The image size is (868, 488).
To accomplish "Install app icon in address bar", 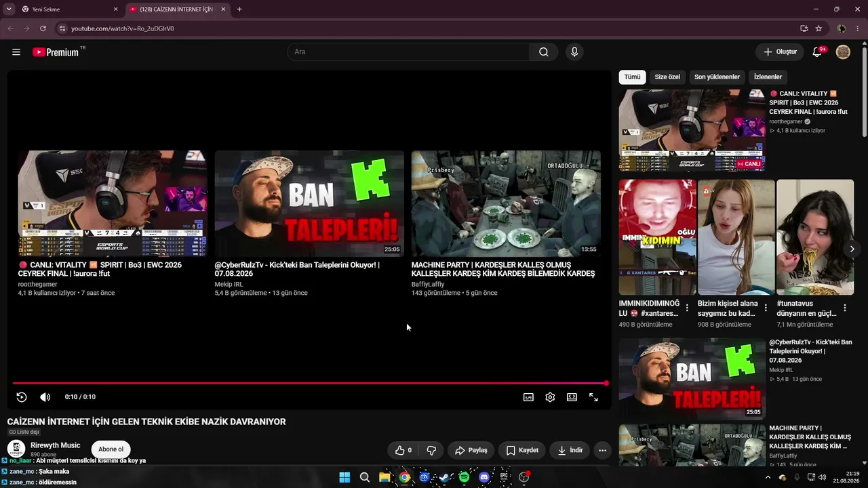I will tap(804, 28).
